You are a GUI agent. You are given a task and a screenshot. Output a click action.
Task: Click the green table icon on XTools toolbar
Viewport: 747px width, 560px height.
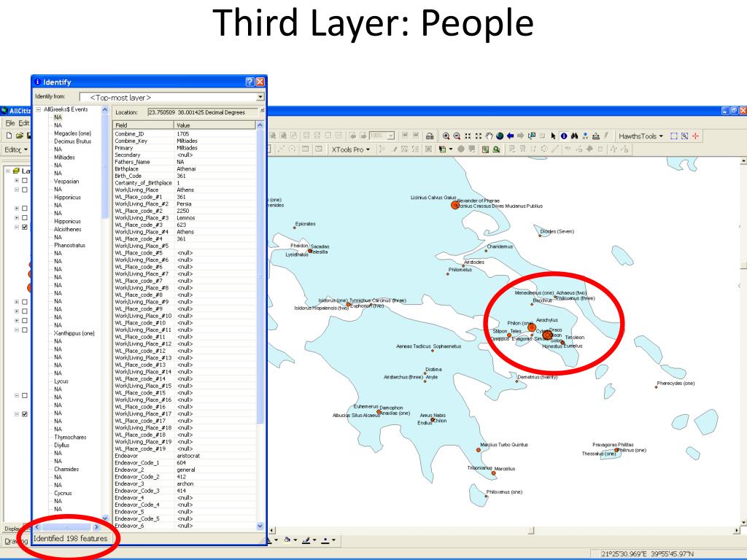[x=485, y=149]
